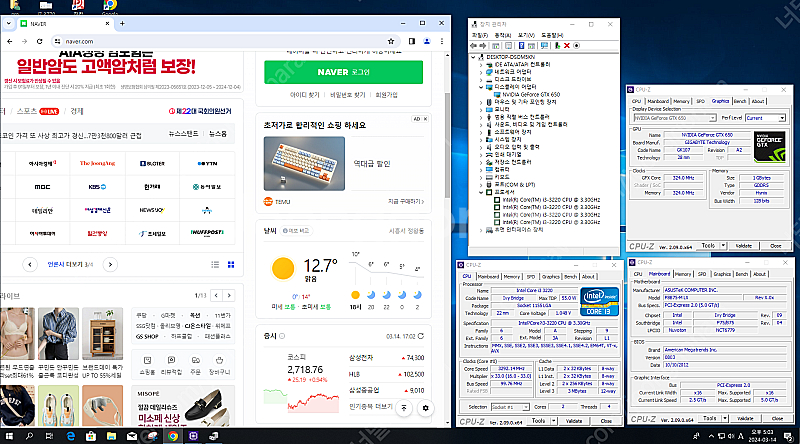Image resolution: width=800 pixels, height=444 pixels.
Task: Open Device Manager Action menu
Action: pyautogui.click(x=503, y=35)
